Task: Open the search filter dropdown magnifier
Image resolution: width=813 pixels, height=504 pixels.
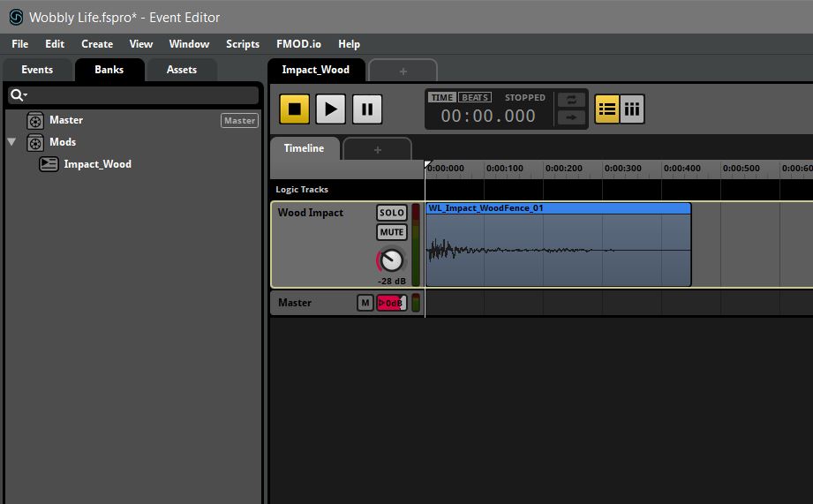Action: click(x=18, y=95)
